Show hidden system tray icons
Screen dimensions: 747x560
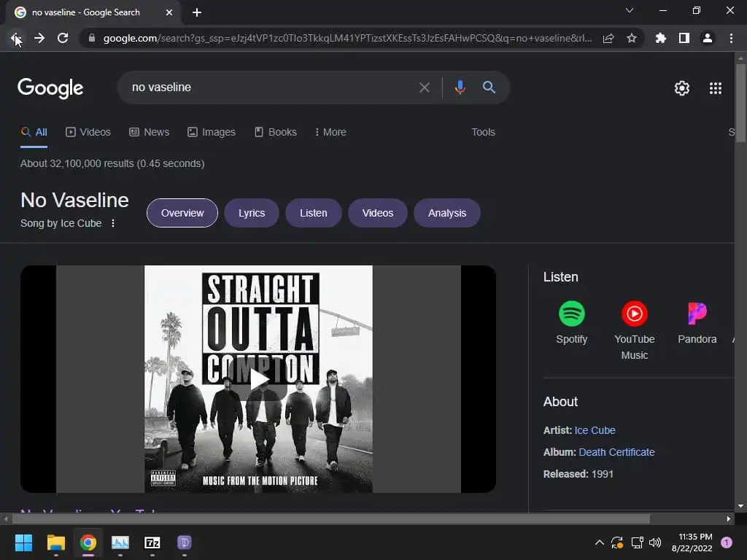(x=600, y=542)
